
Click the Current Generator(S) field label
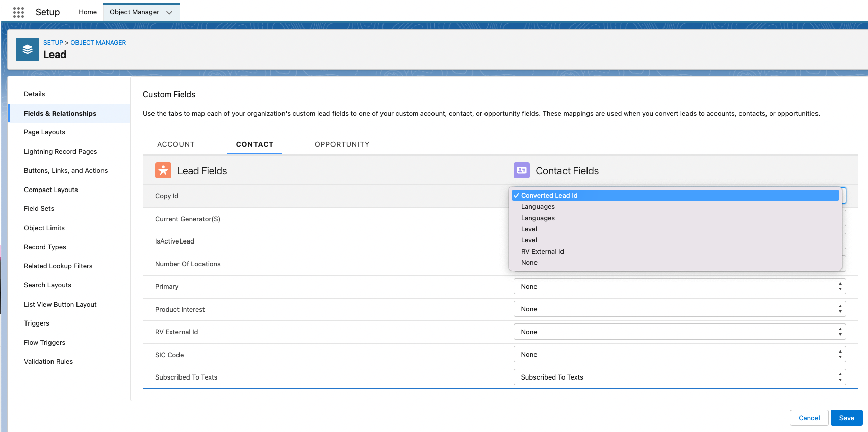pyautogui.click(x=188, y=219)
